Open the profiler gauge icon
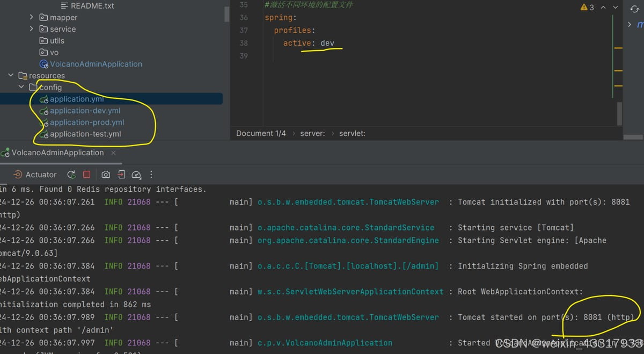The height and width of the screenshot is (354, 644). [x=136, y=175]
